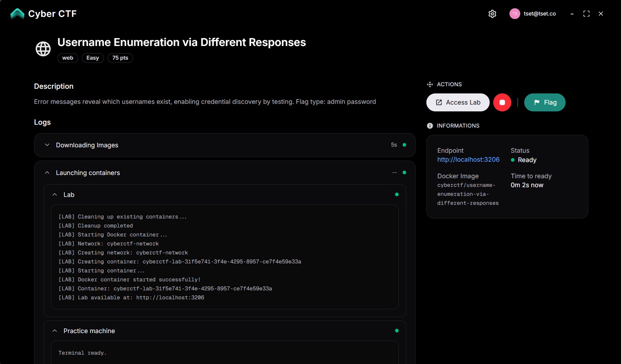This screenshot has height=364, width=621.
Task: Click the 0m 2s now time value
Action: click(527, 185)
